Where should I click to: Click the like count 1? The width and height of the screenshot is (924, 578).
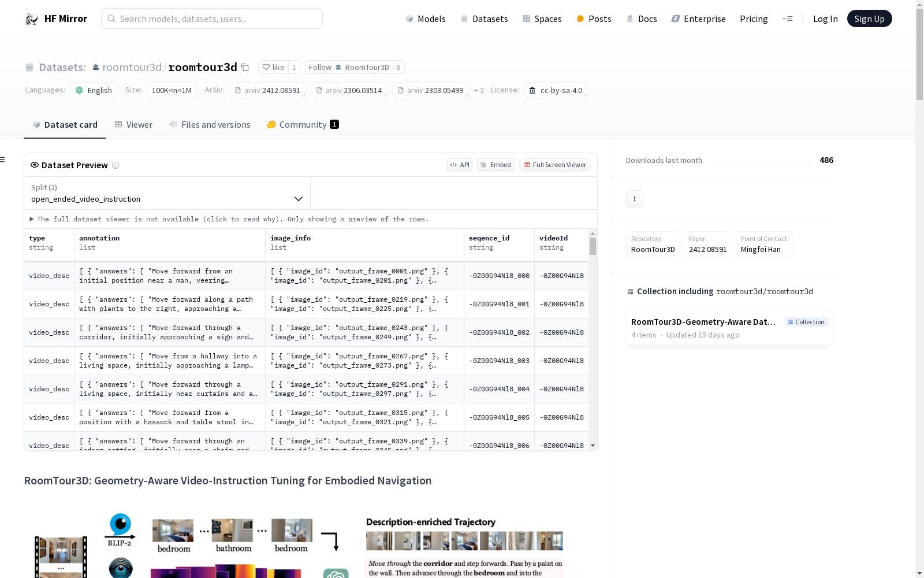(x=294, y=67)
